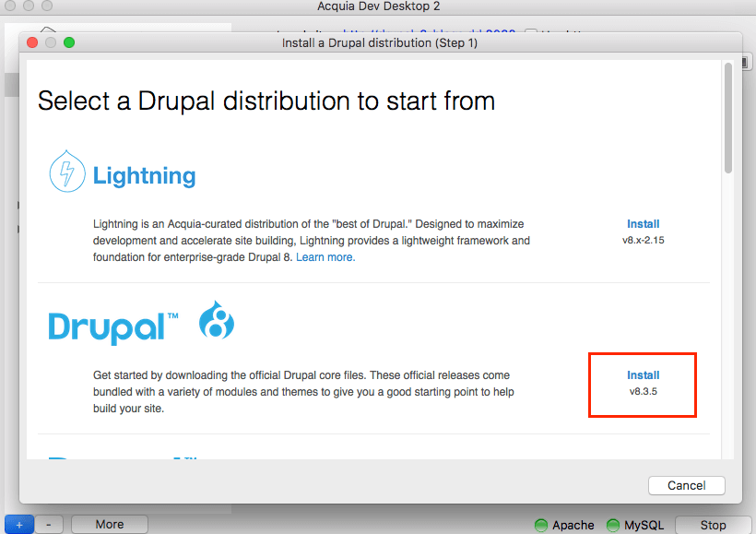
Task: Click the Apache label in status bar
Action: click(573, 525)
